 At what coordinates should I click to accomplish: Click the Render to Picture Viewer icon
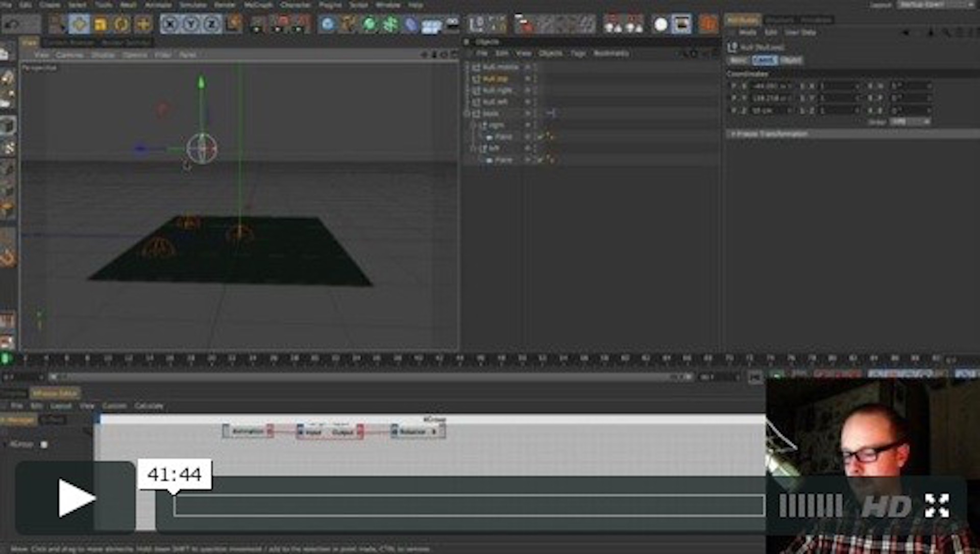pyautogui.click(x=281, y=24)
